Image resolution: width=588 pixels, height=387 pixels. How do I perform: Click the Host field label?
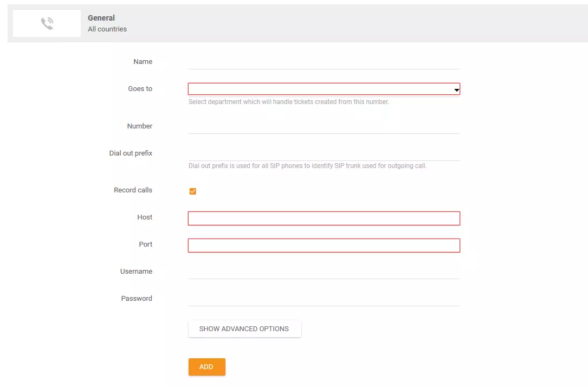point(144,217)
